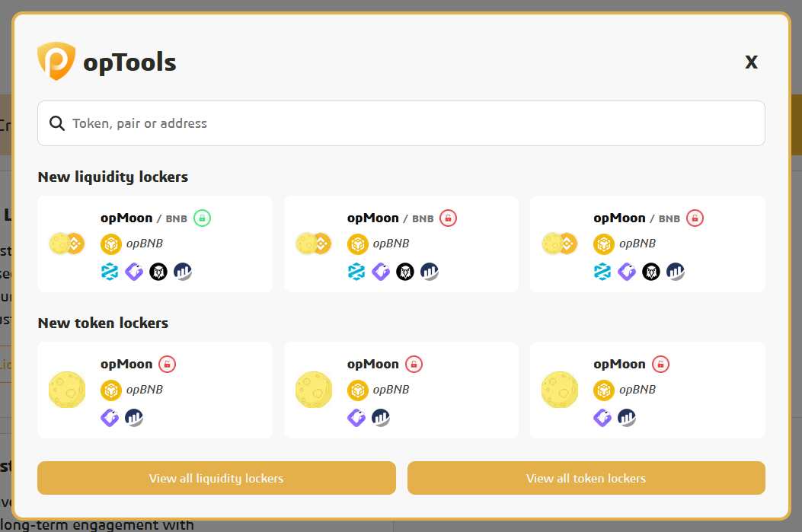Click bar chart icon on the first token locker card

(134, 418)
